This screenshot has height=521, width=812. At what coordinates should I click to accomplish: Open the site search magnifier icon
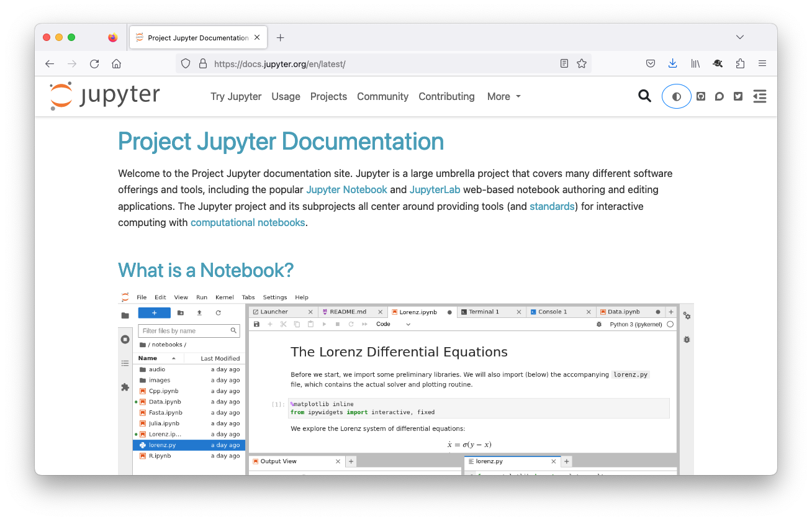[644, 96]
